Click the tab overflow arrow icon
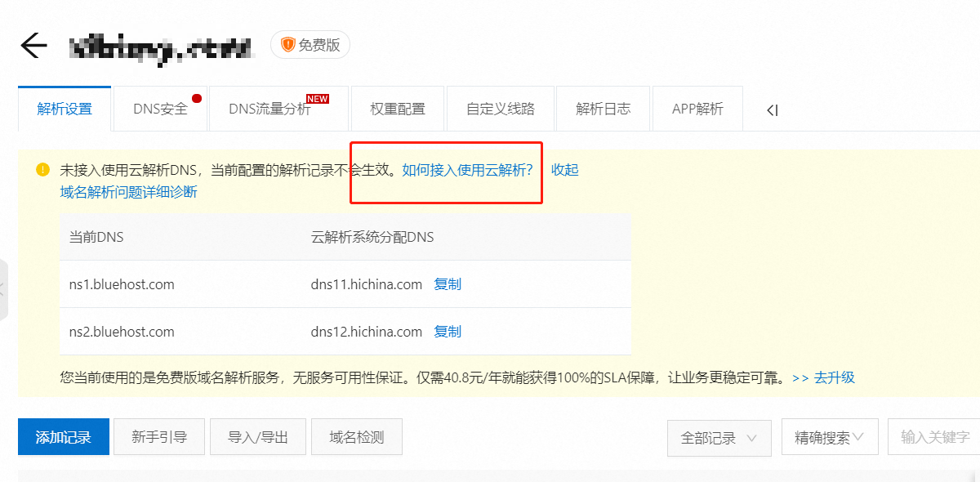 772,110
